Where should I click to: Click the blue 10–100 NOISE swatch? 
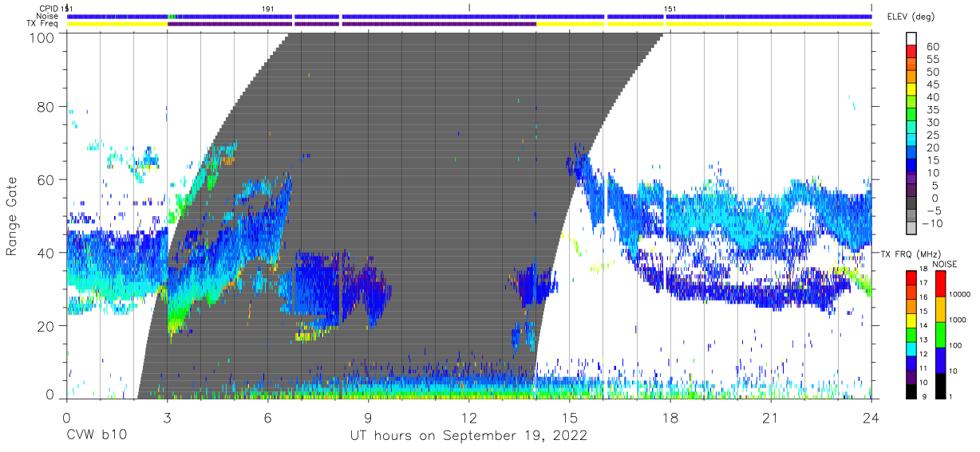click(940, 360)
